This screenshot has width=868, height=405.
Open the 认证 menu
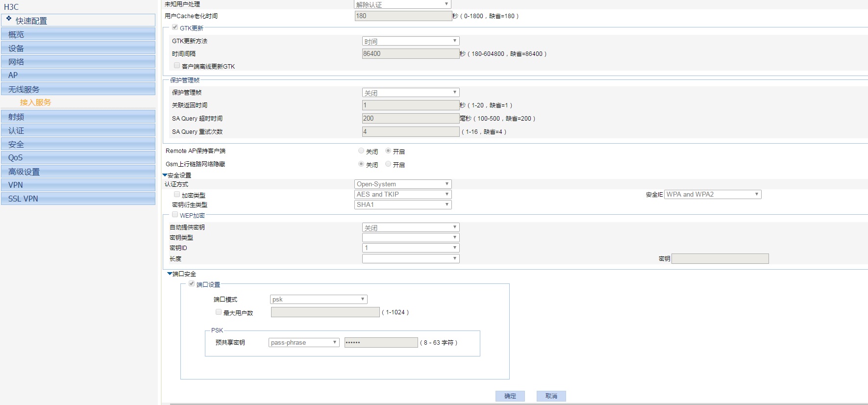pos(78,130)
